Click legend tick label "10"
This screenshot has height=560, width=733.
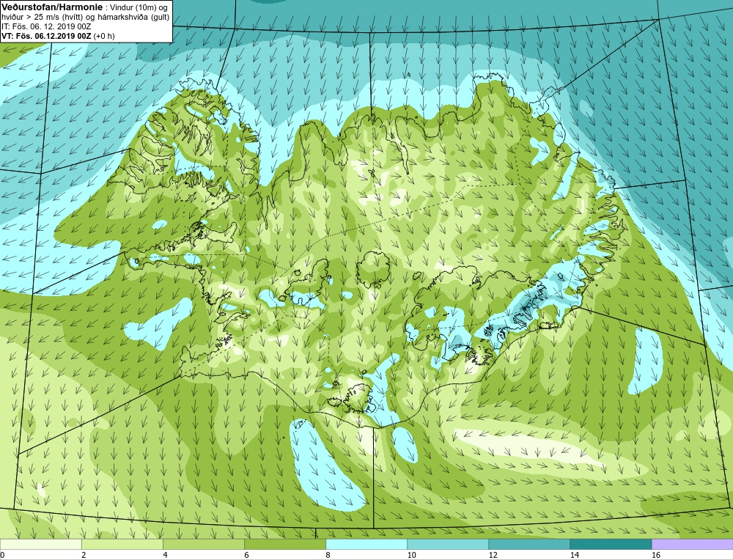[411, 555]
